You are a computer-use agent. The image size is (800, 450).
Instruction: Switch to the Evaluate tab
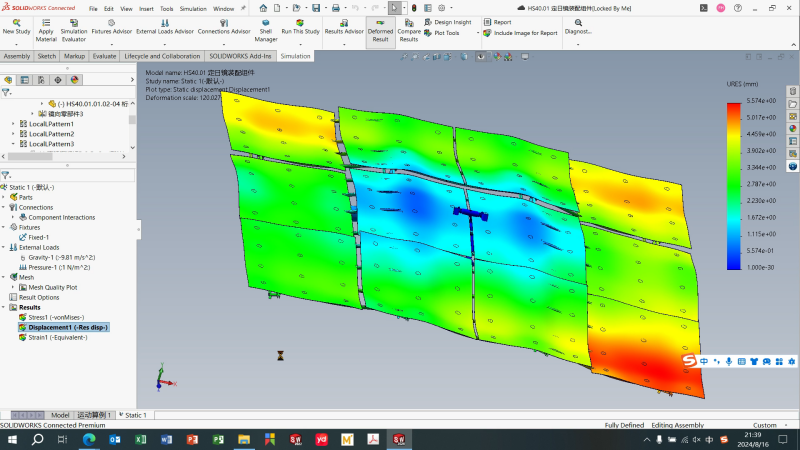104,56
